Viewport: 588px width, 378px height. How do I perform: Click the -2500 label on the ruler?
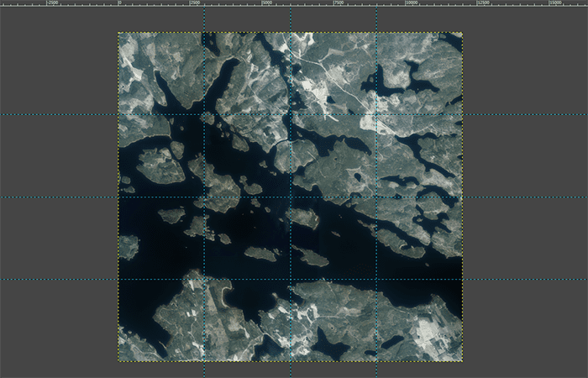click(x=52, y=3)
